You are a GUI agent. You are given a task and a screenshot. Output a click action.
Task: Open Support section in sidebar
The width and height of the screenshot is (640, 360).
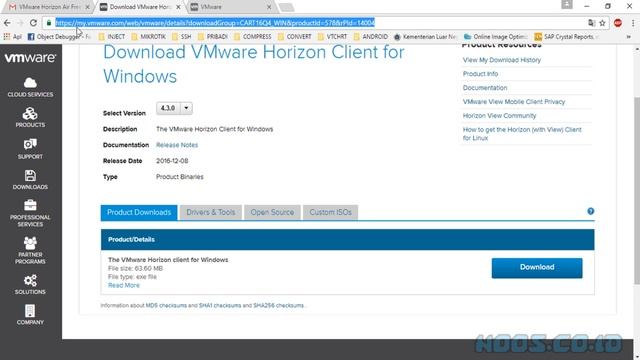point(30,149)
